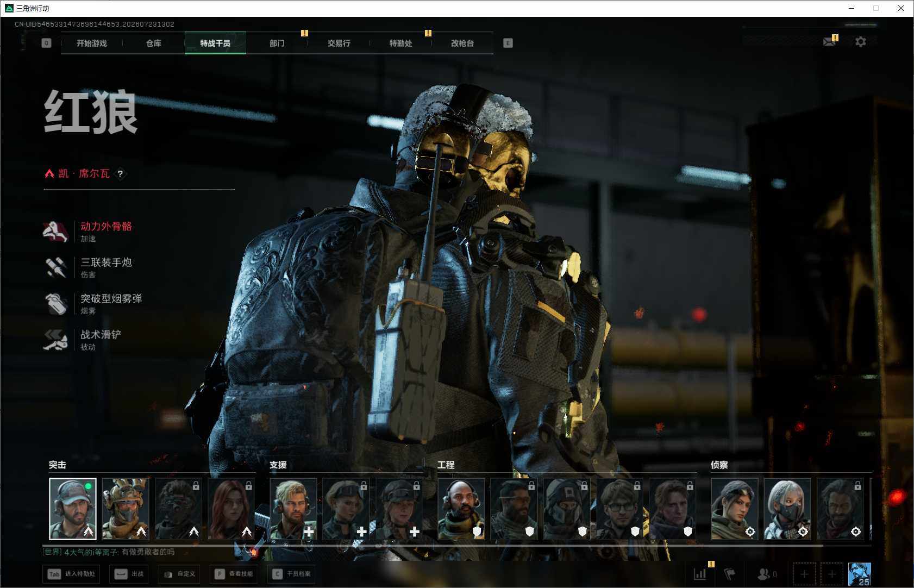Select the 战术滑铲 passive skill icon
The height and width of the screenshot is (588, 914).
click(55, 340)
